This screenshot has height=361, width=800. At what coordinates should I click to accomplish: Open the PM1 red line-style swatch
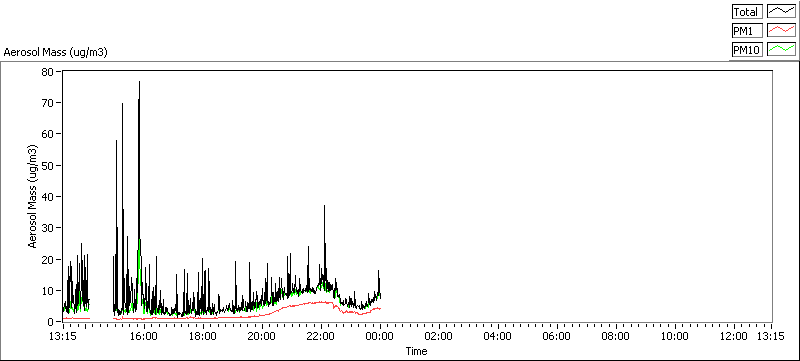coord(782,31)
